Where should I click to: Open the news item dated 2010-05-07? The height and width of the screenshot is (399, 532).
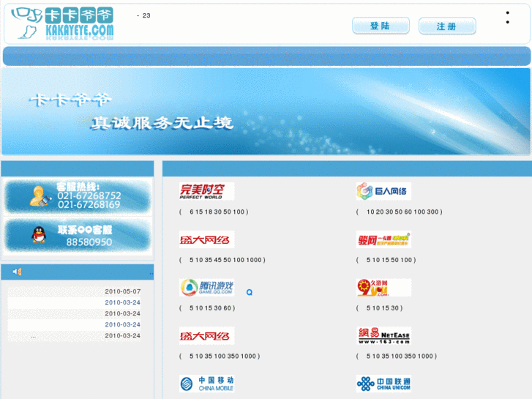click(74, 291)
